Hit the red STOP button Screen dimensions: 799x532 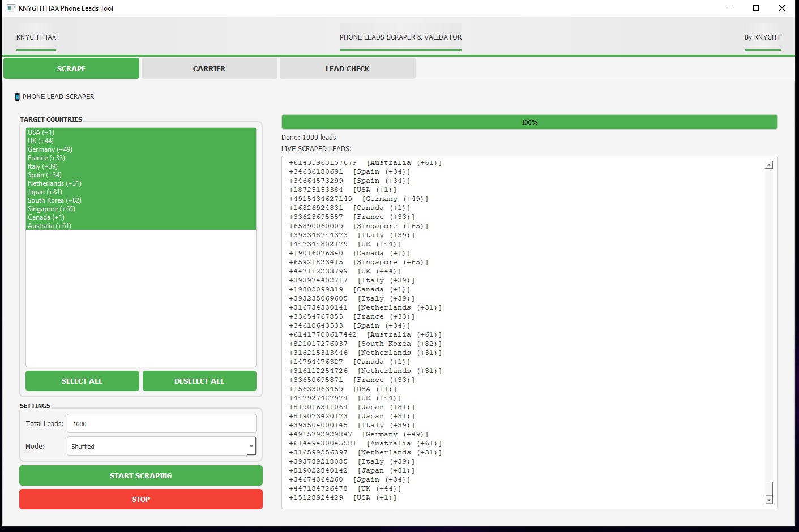[x=141, y=499]
